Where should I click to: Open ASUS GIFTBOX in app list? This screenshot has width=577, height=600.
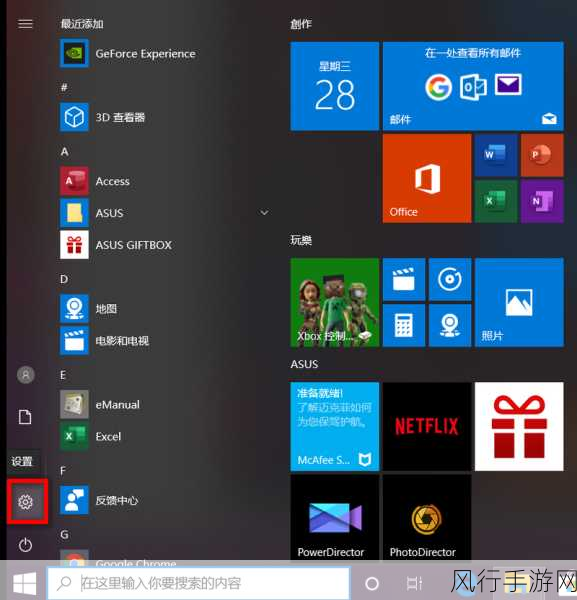tap(116, 245)
